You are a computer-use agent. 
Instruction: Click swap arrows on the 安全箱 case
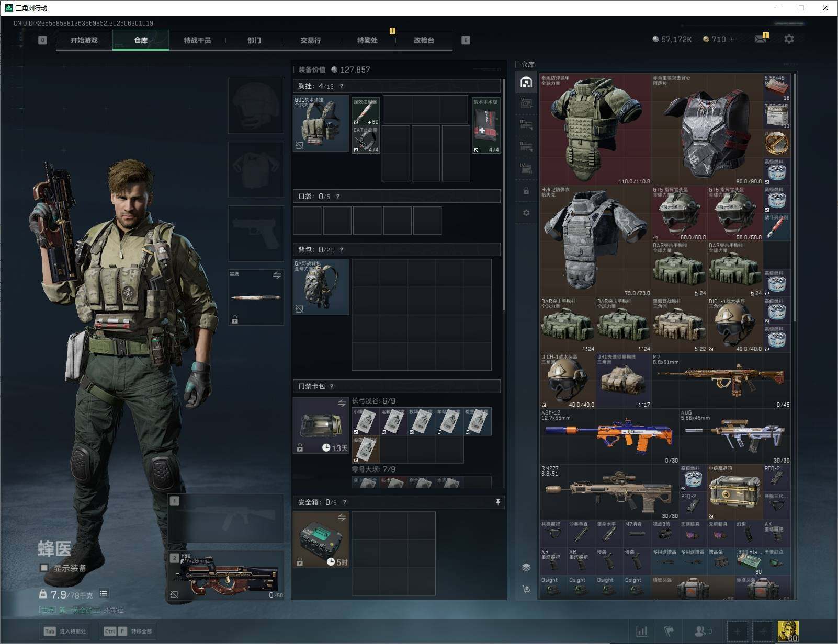click(342, 517)
